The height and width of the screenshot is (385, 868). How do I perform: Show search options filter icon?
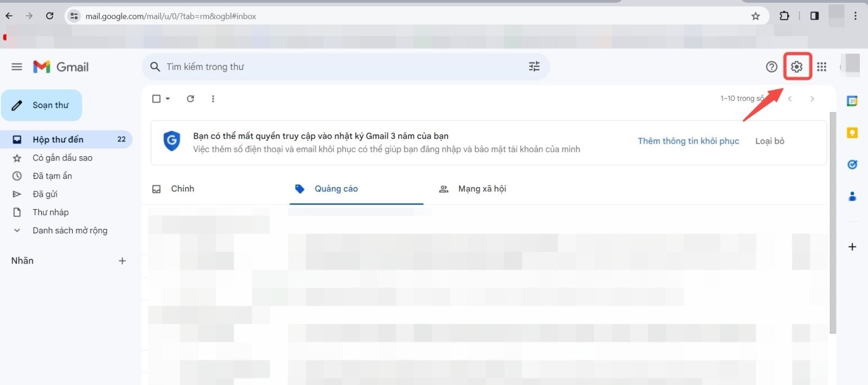point(534,67)
